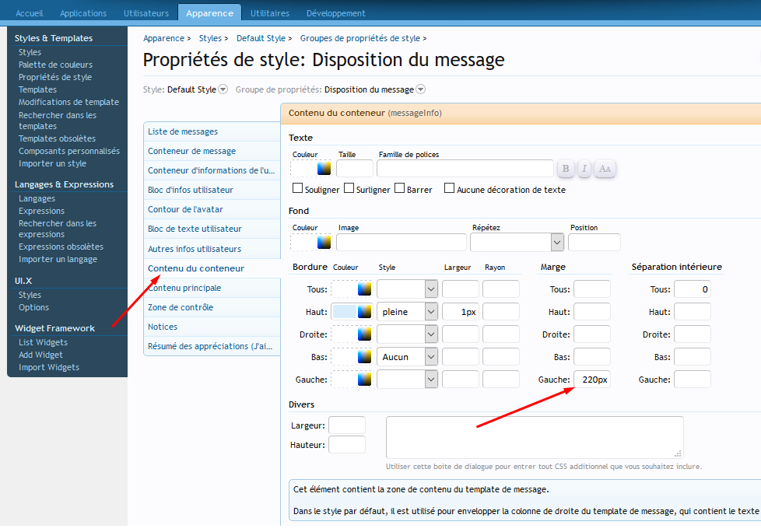Expand the Style Default Style selector arrow
This screenshot has width=761, height=532.
[x=223, y=89]
